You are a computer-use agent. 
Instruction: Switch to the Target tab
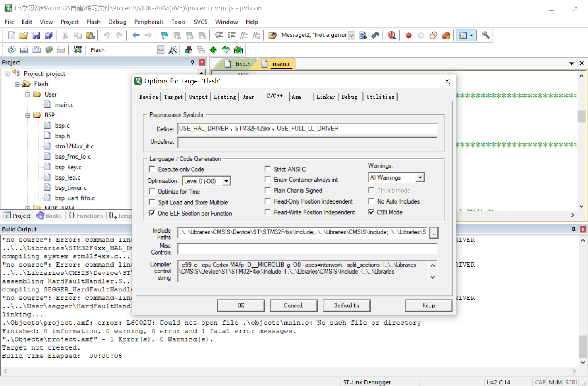coord(173,97)
